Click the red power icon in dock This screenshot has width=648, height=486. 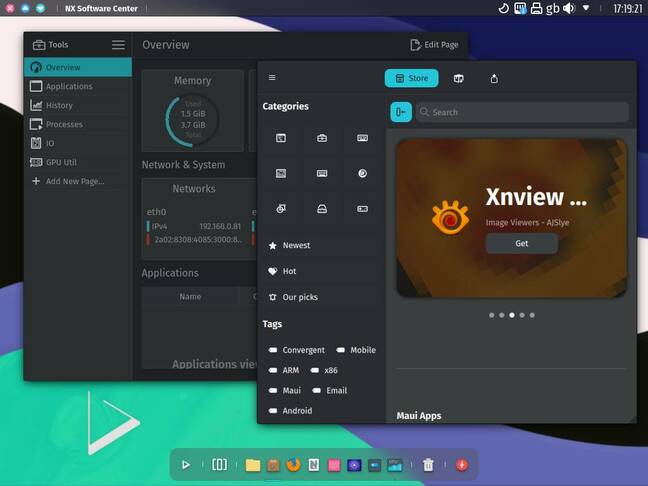tap(462, 465)
